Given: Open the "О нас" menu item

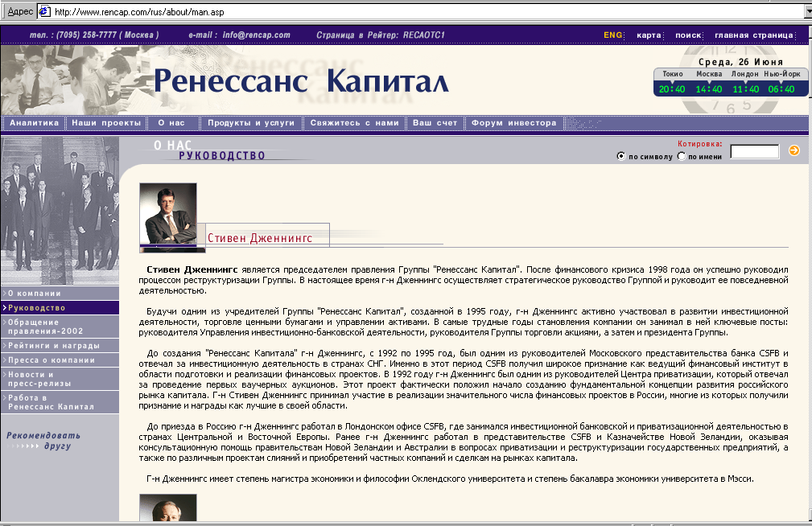Looking at the screenshot, I should click(x=171, y=123).
